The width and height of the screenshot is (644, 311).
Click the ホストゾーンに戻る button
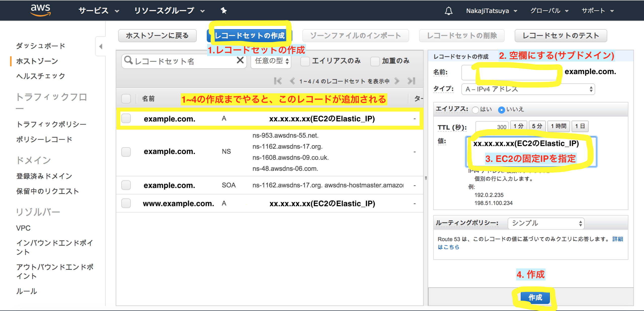pyautogui.click(x=157, y=36)
